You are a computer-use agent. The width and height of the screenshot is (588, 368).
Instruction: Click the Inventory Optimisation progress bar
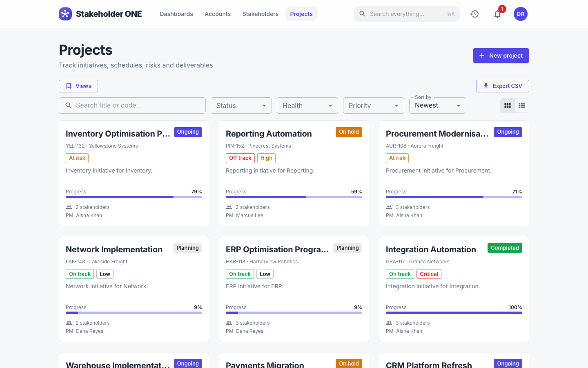[134, 197]
